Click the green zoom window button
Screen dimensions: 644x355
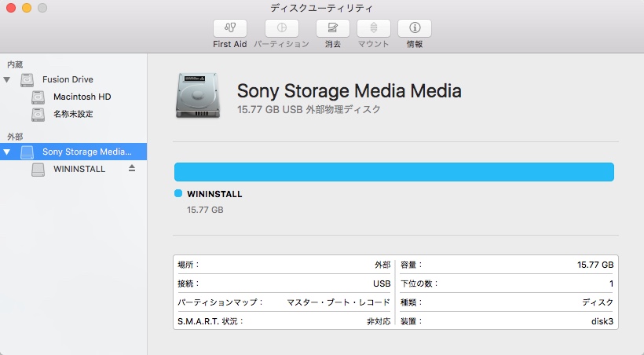42,8
